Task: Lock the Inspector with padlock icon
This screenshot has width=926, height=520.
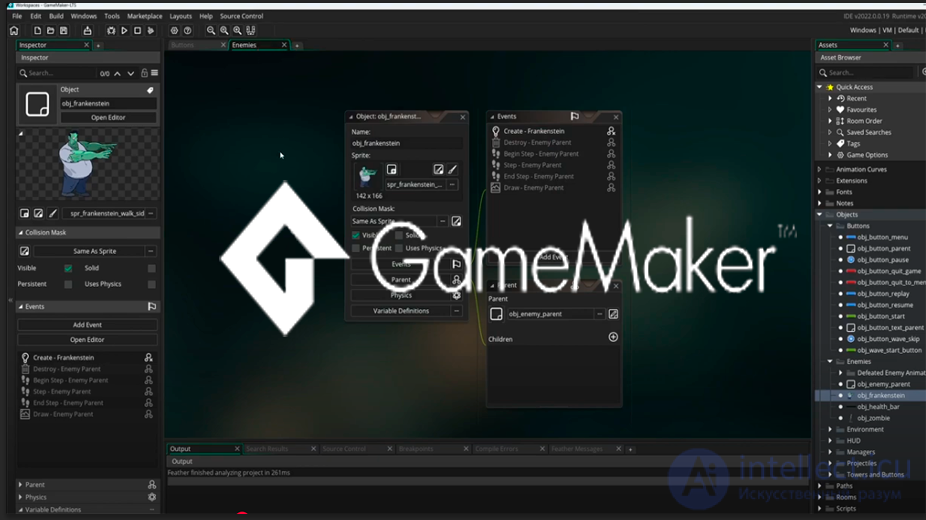Action: pyautogui.click(x=144, y=73)
